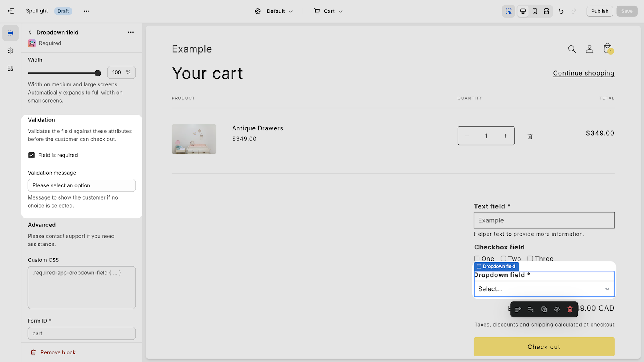Expand the Select... dropdown in preview
644x362 pixels.
pos(544,289)
